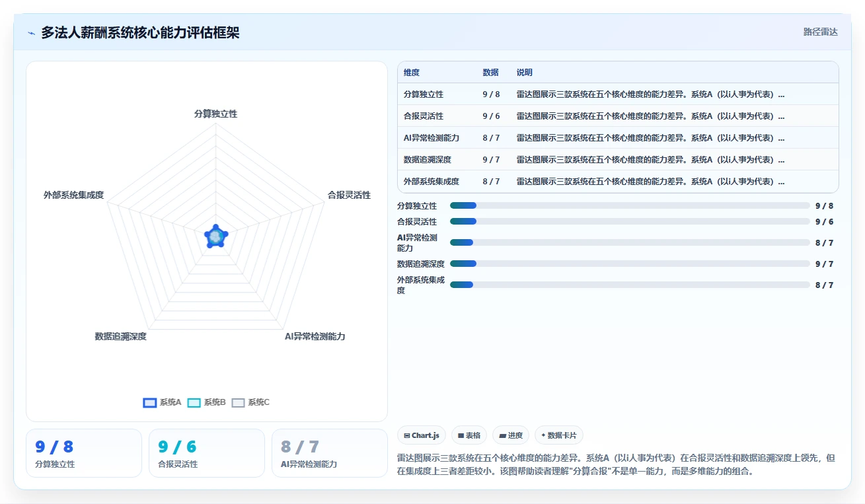Image resolution: width=865 pixels, height=504 pixels.
Task: Click the 分算独立性 radar axis label
Action: tap(215, 114)
